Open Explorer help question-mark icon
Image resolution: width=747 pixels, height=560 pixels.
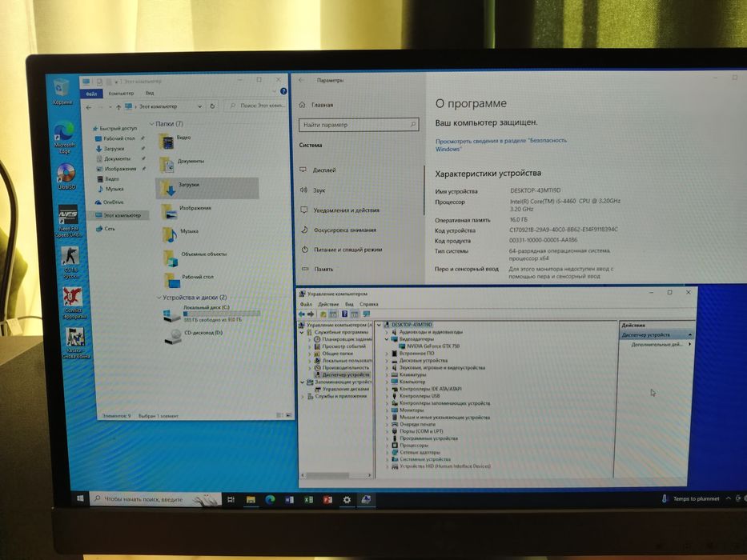click(283, 91)
